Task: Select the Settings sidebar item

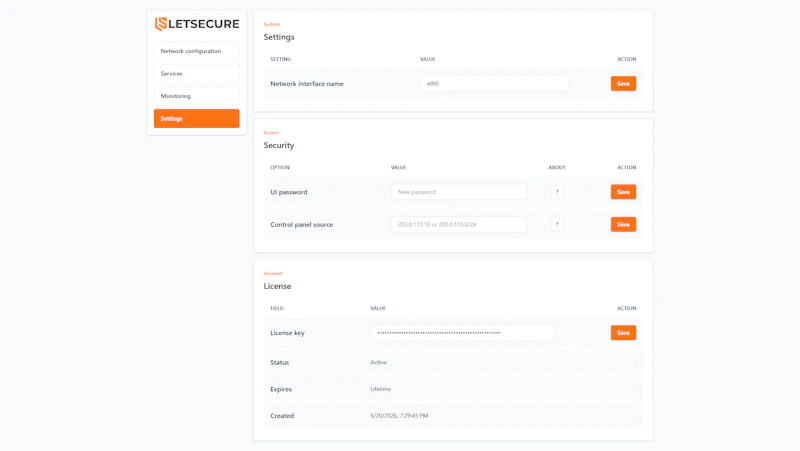Action: tap(196, 118)
